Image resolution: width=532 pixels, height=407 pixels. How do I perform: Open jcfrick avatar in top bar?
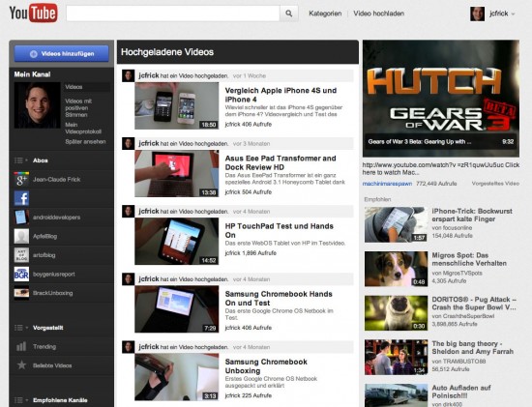pyautogui.click(x=477, y=14)
